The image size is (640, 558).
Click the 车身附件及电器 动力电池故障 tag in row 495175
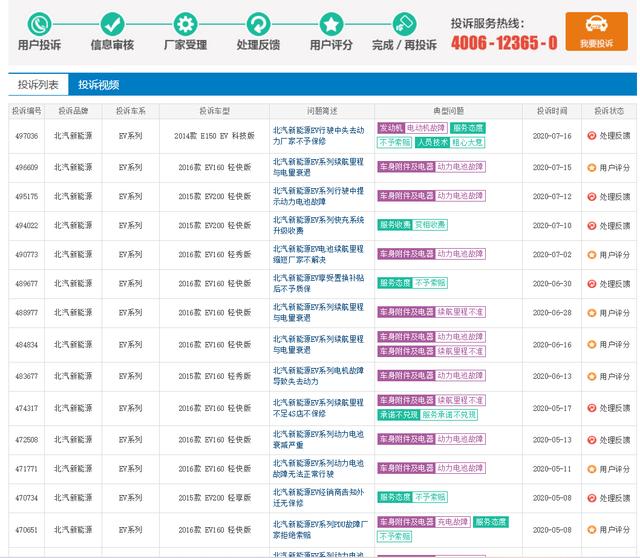431,196
